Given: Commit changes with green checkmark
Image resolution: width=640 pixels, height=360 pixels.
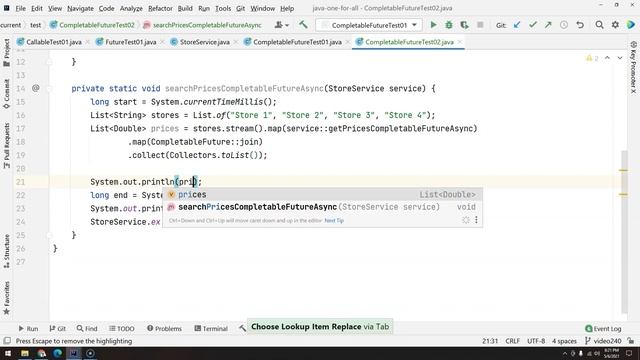Looking at the screenshot, I should 533,25.
